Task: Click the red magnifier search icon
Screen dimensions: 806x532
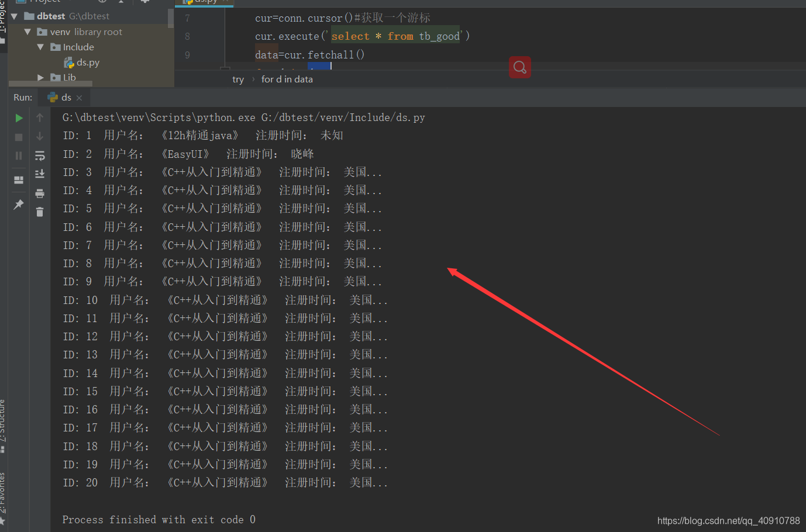Action: click(520, 67)
